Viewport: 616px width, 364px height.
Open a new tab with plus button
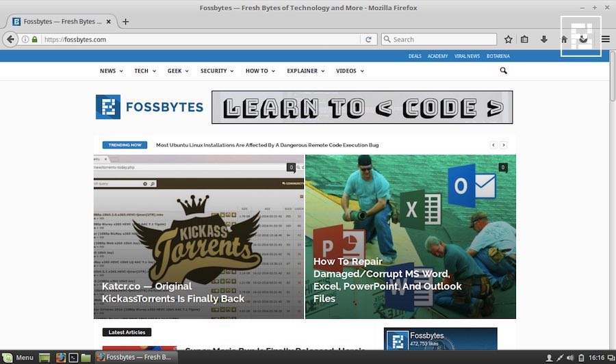(x=125, y=21)
